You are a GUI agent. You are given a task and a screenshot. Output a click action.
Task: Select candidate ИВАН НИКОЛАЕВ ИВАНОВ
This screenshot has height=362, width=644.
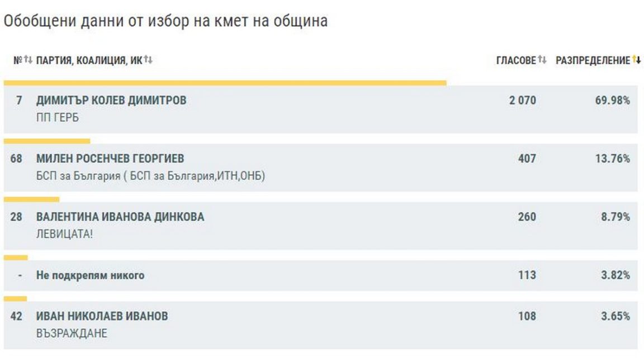click(x=102, y=316)
